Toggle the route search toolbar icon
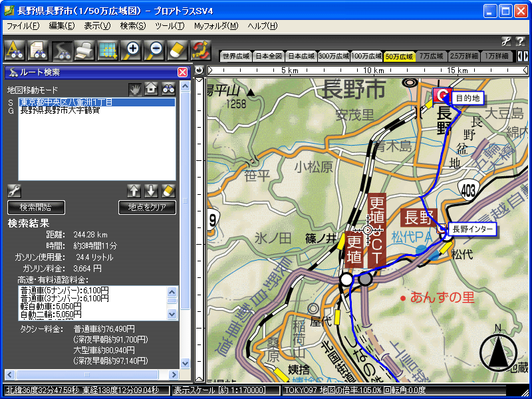The width and height of the screenshot is (532, 399). click(61, 51)
